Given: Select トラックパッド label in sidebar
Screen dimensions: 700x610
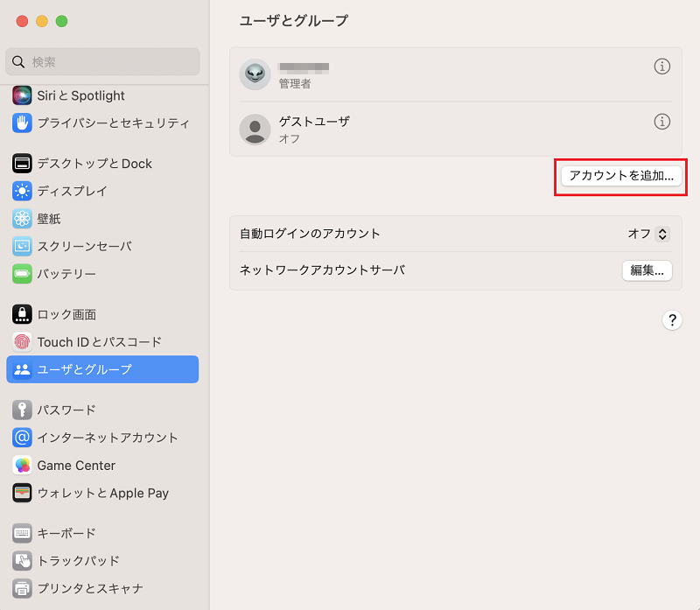Looking at the screenshot, I should click(x=78, y=561).
